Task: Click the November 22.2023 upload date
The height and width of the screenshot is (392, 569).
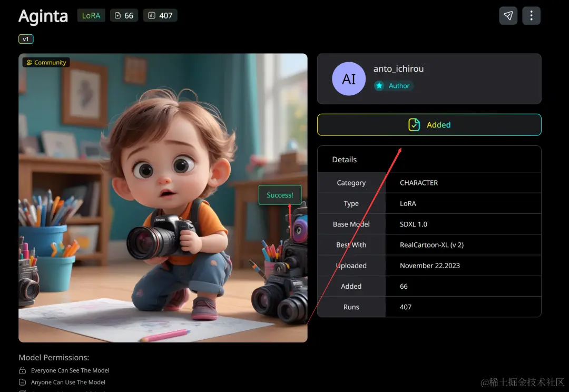Action: point(430,266)
